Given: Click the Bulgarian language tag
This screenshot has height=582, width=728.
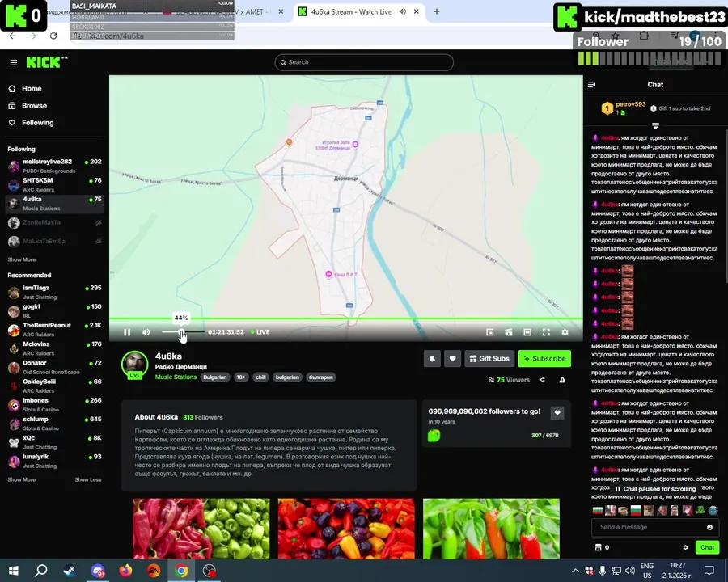Looking at the screenshot, I should click(x=215, y=377).
